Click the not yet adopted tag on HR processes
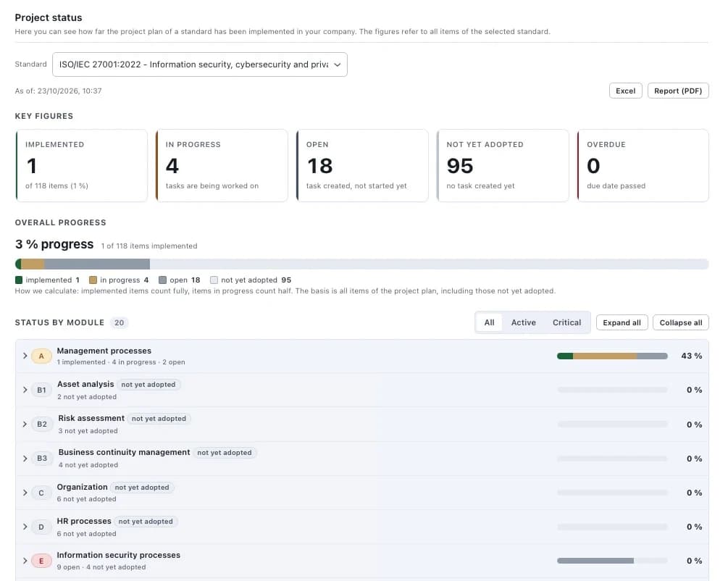Screen dimensions: 728x581 [146, 522]
